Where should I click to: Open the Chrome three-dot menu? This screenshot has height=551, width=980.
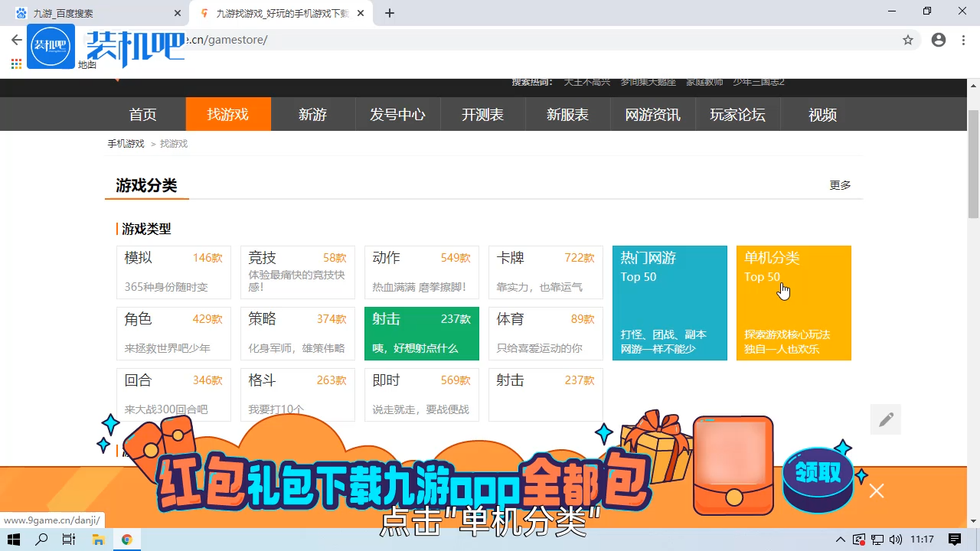pyautogui.click(x=963, y=40)
